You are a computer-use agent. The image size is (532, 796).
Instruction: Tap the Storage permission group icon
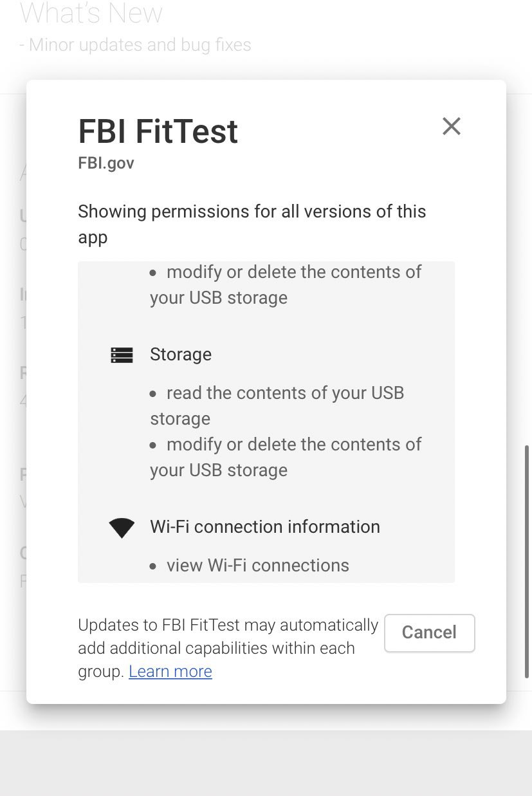click(122, 355)
